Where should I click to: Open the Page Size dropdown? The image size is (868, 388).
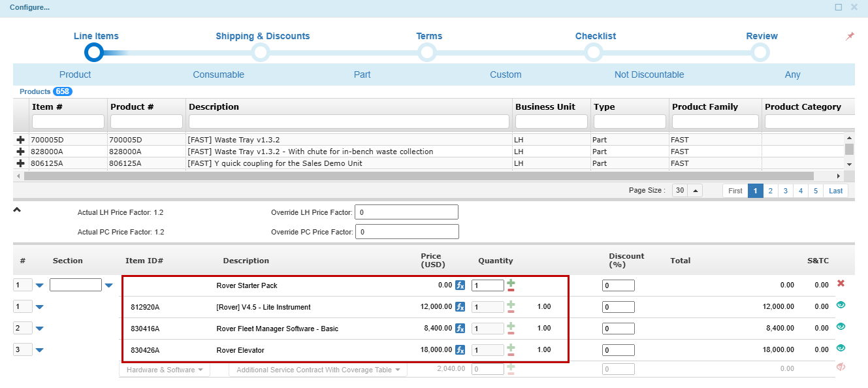pyautogui.click(x=696, y=191)
